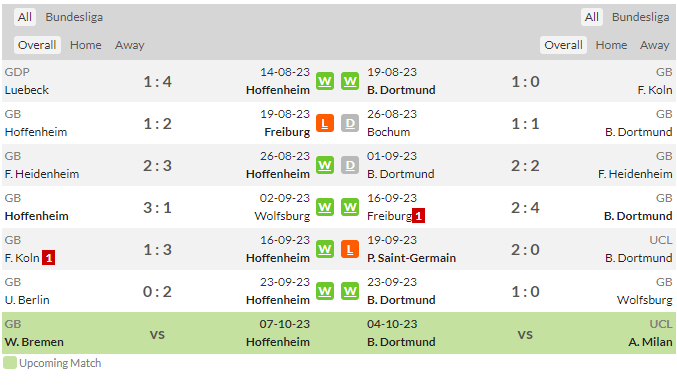Click the gray D badge for Bochum match

(350, 123)
